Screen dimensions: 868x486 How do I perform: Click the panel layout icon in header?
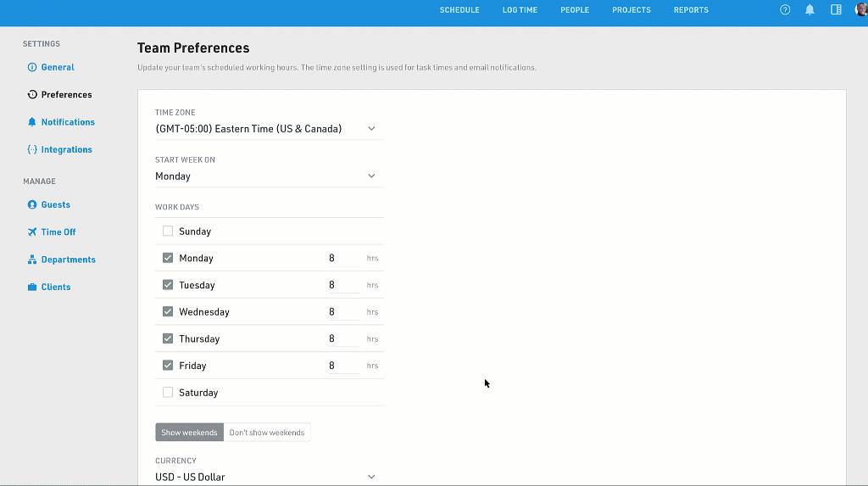836,10
